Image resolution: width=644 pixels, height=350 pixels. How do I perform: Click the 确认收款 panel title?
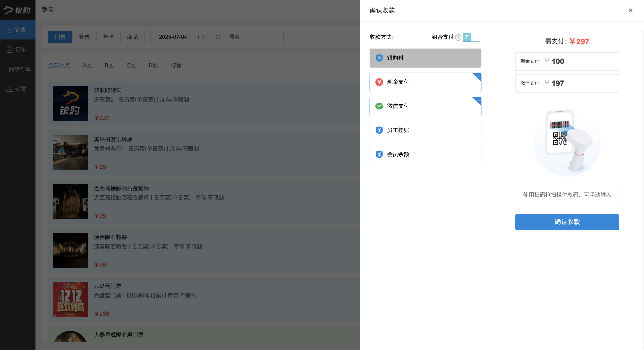(382, 10)
